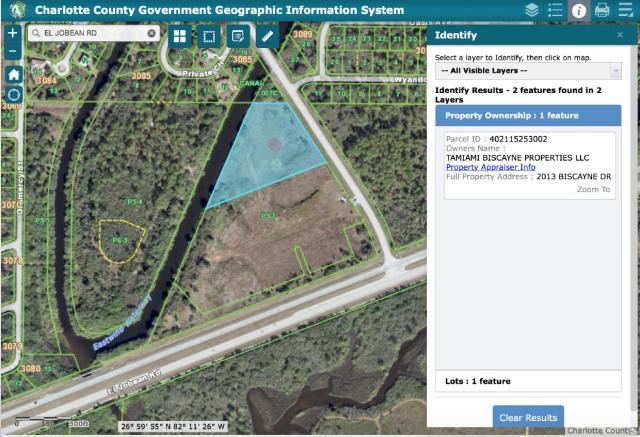Open the All Visible Layers dropdown
The image size is (640, 437).
click(x=528, y=71)
